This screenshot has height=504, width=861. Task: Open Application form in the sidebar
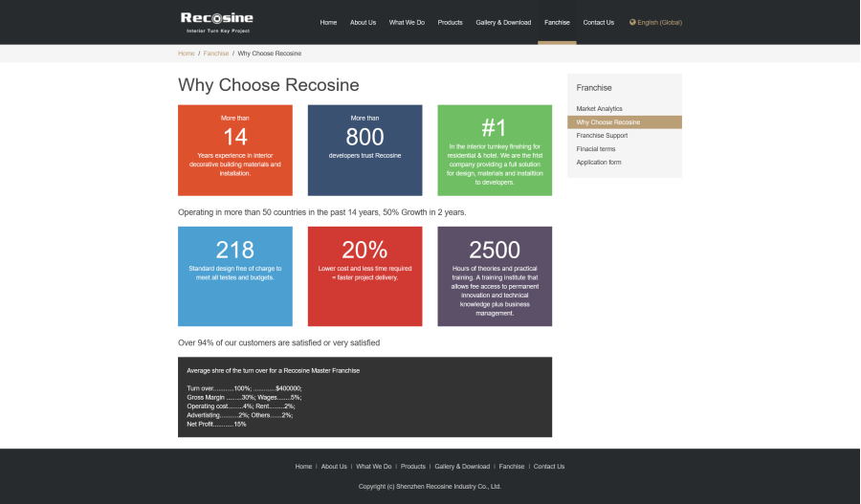[x=598, y=163]
